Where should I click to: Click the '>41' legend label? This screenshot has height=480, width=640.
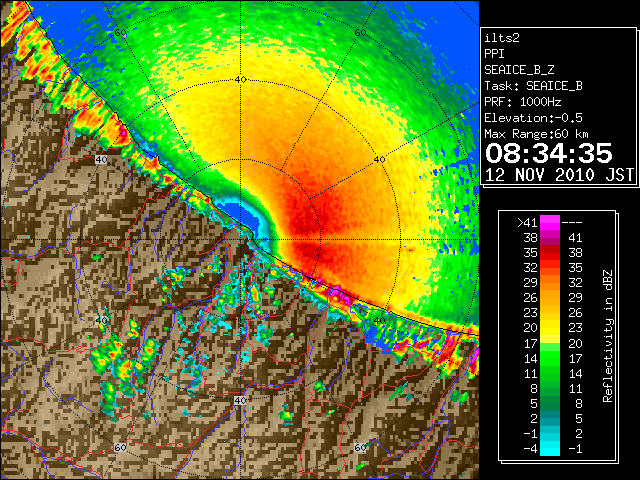527,223
